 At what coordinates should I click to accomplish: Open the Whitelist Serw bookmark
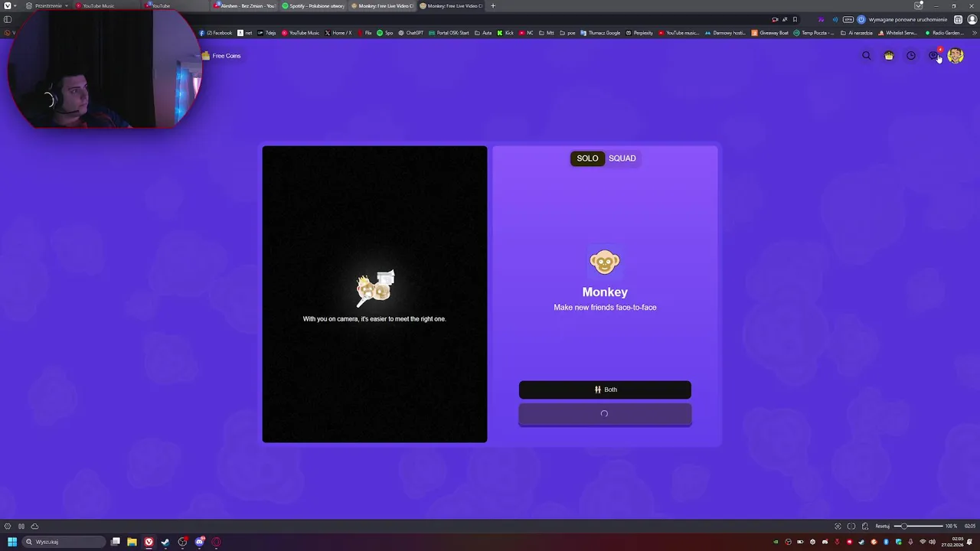(898, 33)
